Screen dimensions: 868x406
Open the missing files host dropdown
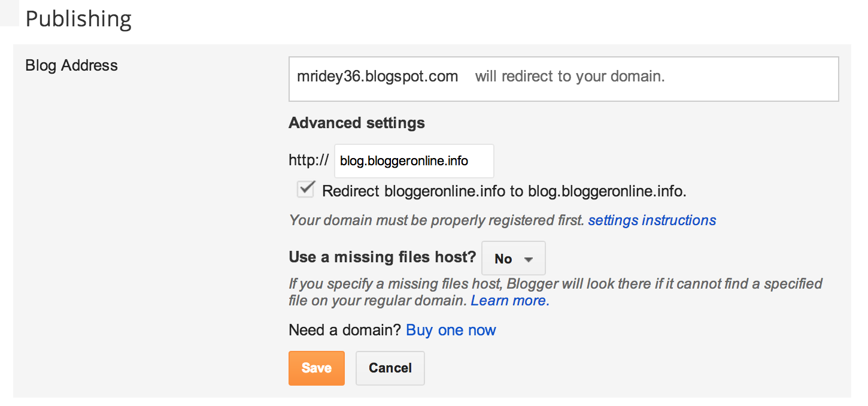512,257
